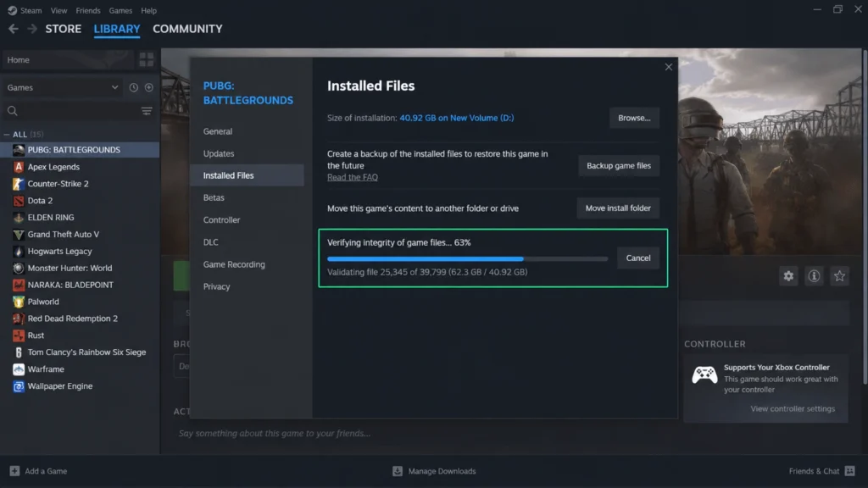Click the library page vertical scrollbar
Screen dimensions: 868x488
[x=864, y=217]
